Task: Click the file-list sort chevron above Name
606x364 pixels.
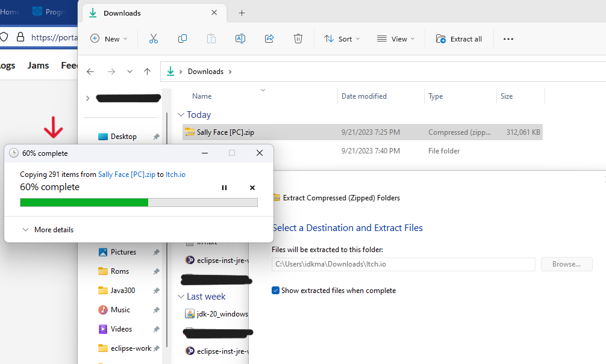Action: click(x=263, y=90)
